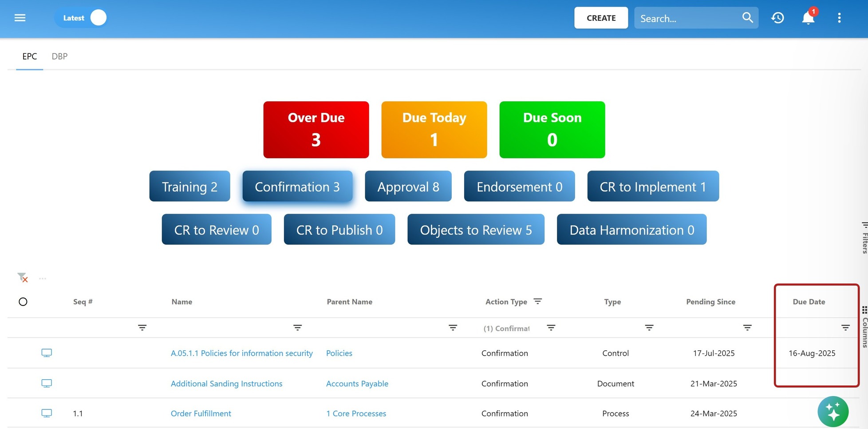
Task: Select the Confirmation 3 tile
Action: [297, 186]
